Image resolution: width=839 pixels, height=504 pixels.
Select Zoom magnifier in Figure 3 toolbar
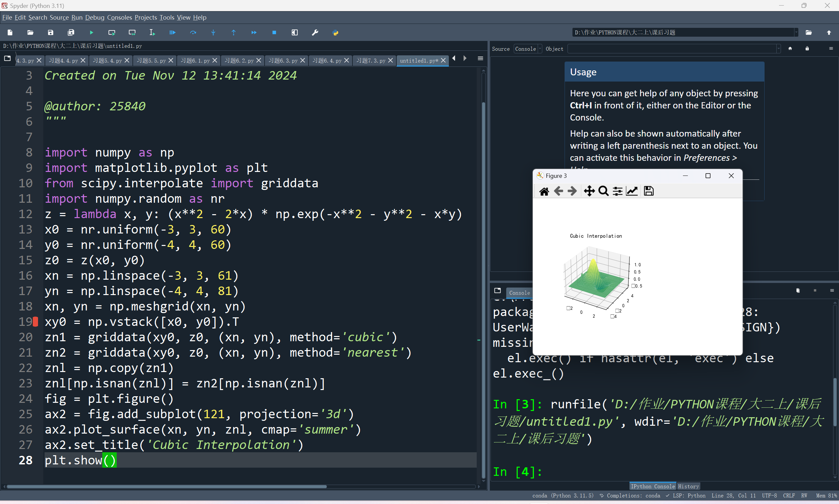(603, 191)
